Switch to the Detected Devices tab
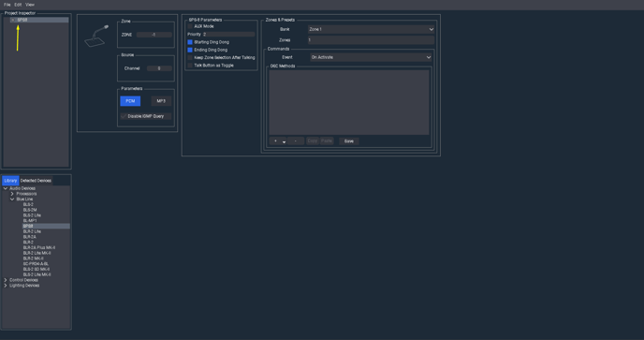This screenshot has height=340, width=644. coord(36,181)
